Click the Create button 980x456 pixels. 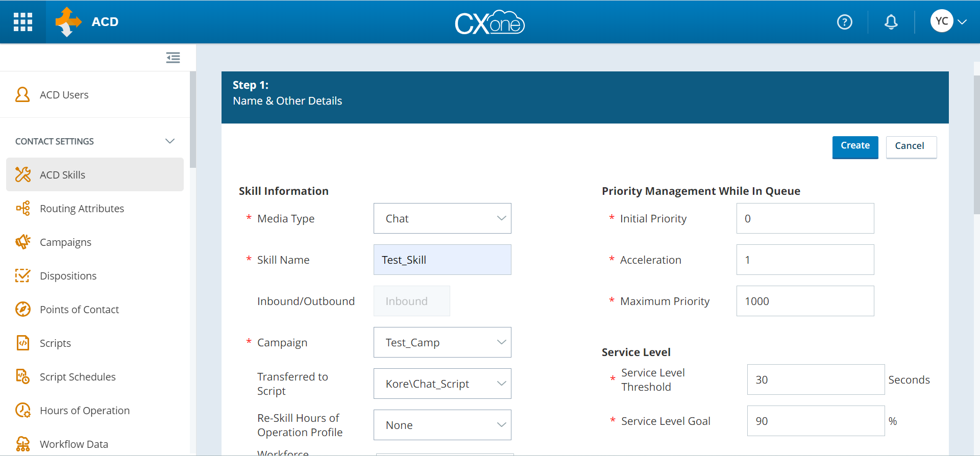pos(855,147)
